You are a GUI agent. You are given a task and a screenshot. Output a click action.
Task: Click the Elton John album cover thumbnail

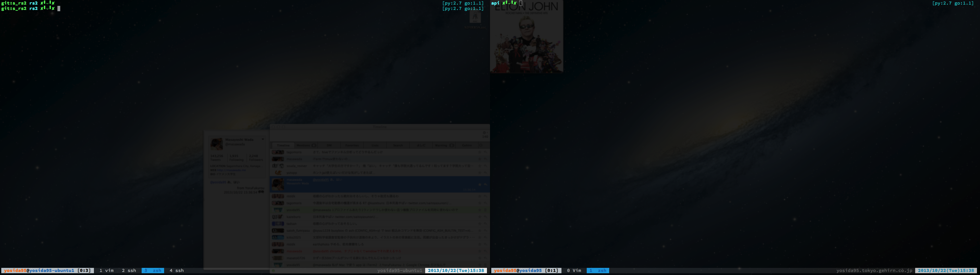[526, 38]
